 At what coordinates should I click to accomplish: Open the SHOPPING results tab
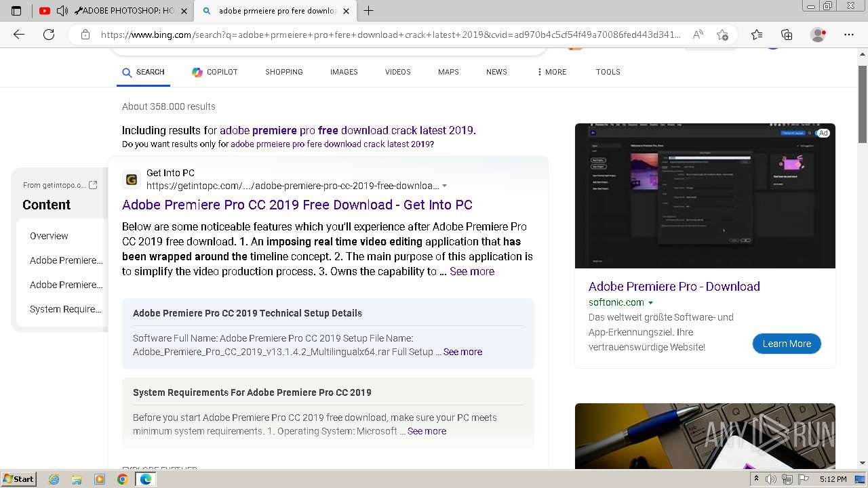pyautogui.click(x=284, y=72)
